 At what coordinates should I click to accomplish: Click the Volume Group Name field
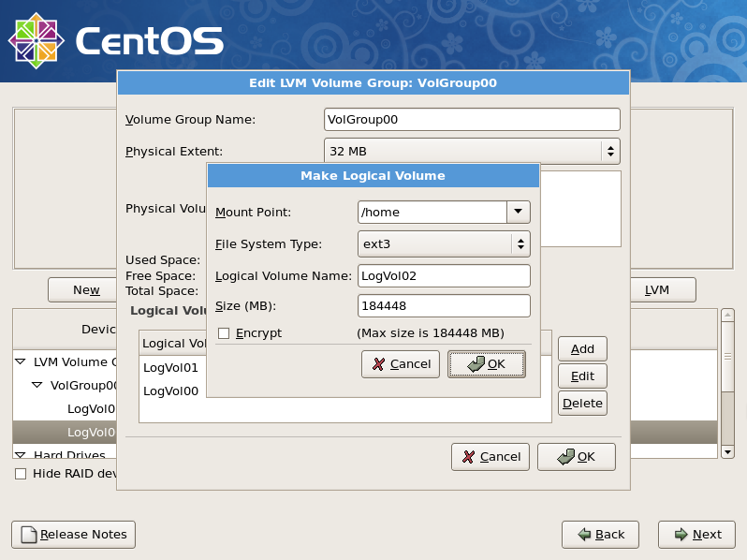pos(472,119)
